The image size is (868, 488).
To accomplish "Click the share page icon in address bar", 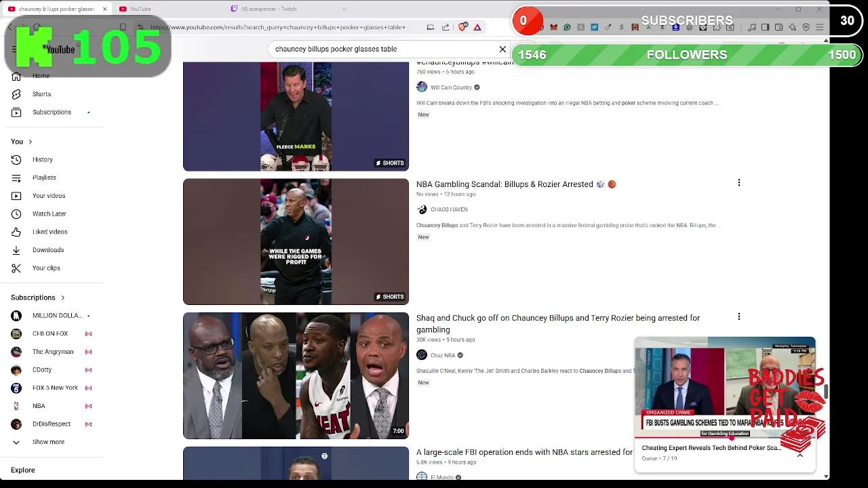I will click(x=446, y=27).
